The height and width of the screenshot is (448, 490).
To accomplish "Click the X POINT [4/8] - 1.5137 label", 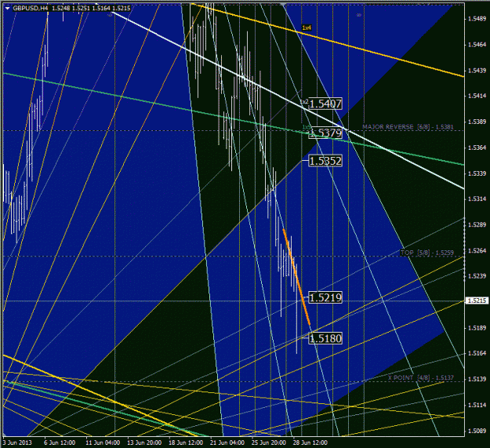I will tap(421, 377).
